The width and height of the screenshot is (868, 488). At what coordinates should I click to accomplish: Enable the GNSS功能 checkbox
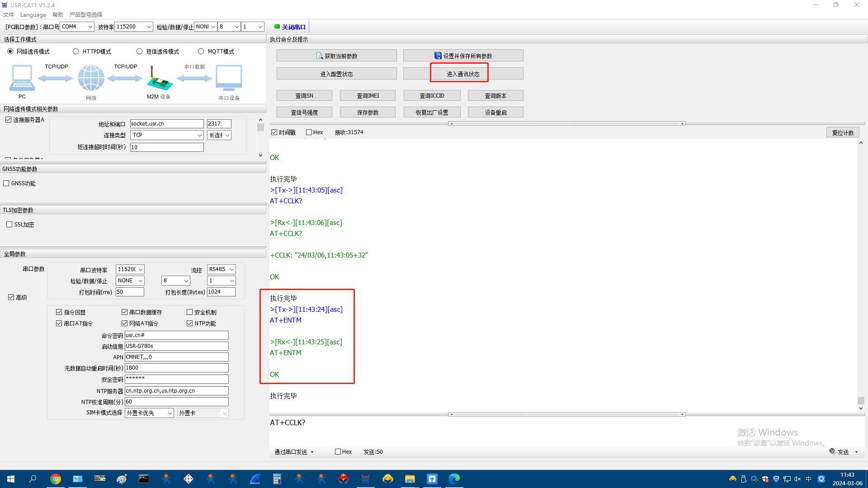6,183
